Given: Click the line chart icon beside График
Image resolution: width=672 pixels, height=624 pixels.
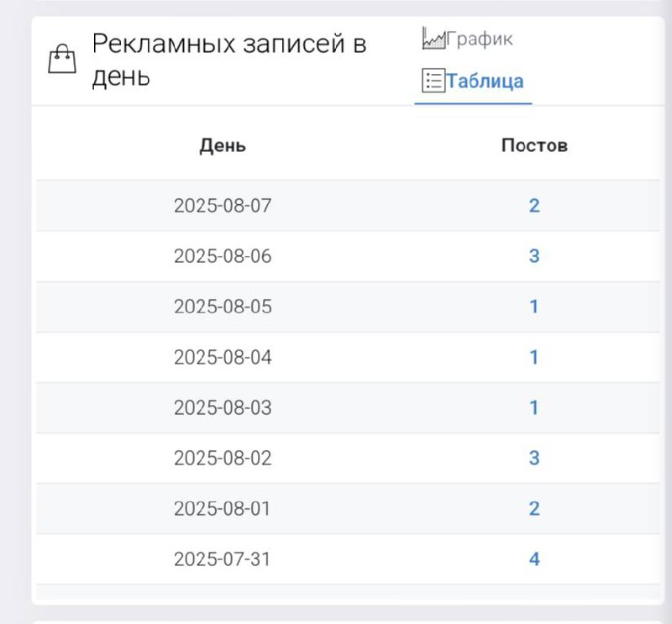Looking at the screenshot, I should pos(433,39).
